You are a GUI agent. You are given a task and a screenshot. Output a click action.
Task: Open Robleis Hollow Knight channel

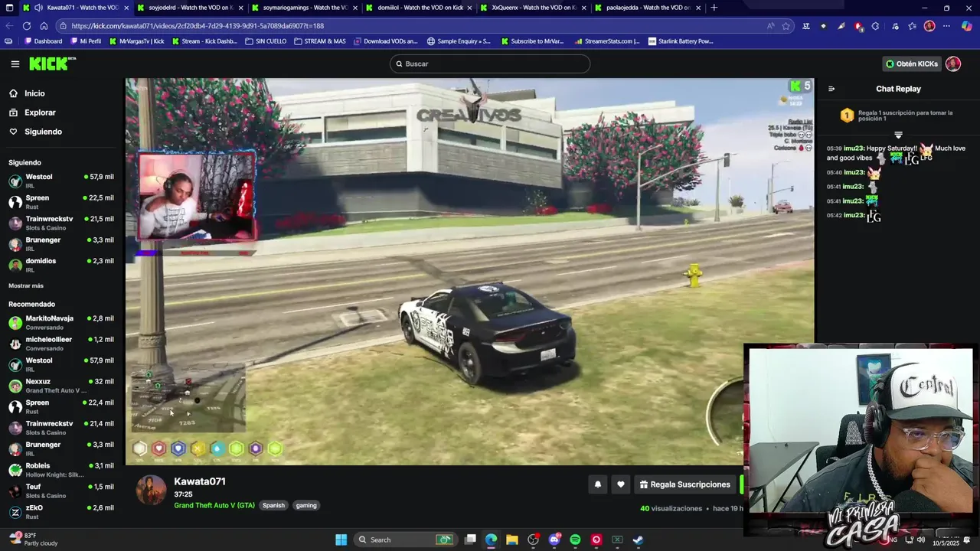61,469
